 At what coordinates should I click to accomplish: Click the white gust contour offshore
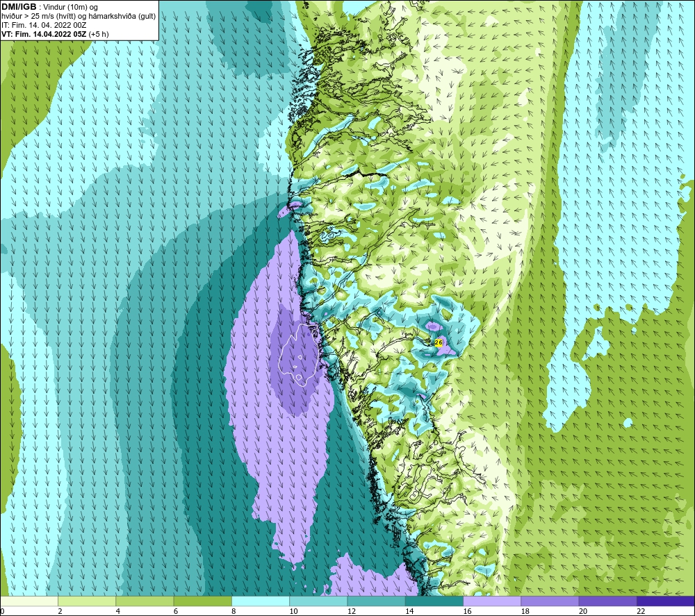298,354
